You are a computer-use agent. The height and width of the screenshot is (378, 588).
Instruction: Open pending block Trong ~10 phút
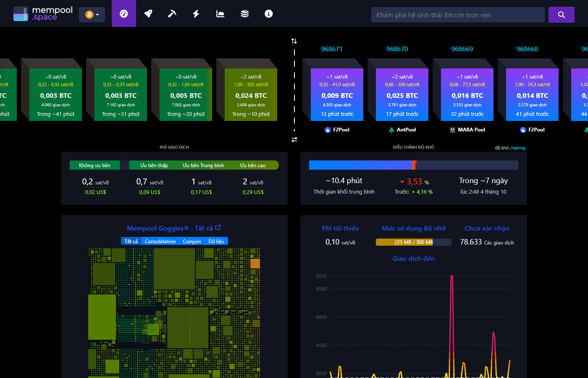click(x=251, y=94)
